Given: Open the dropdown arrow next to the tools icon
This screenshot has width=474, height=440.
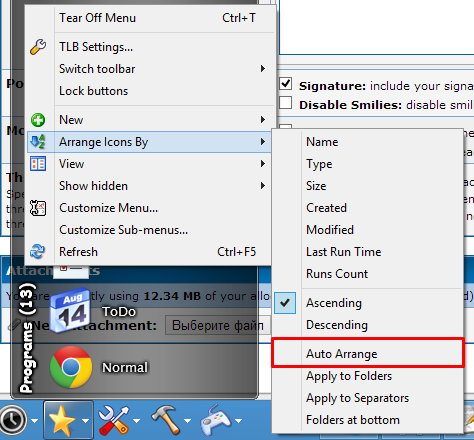Looking at the screenshot, I should tap(136, 421).
